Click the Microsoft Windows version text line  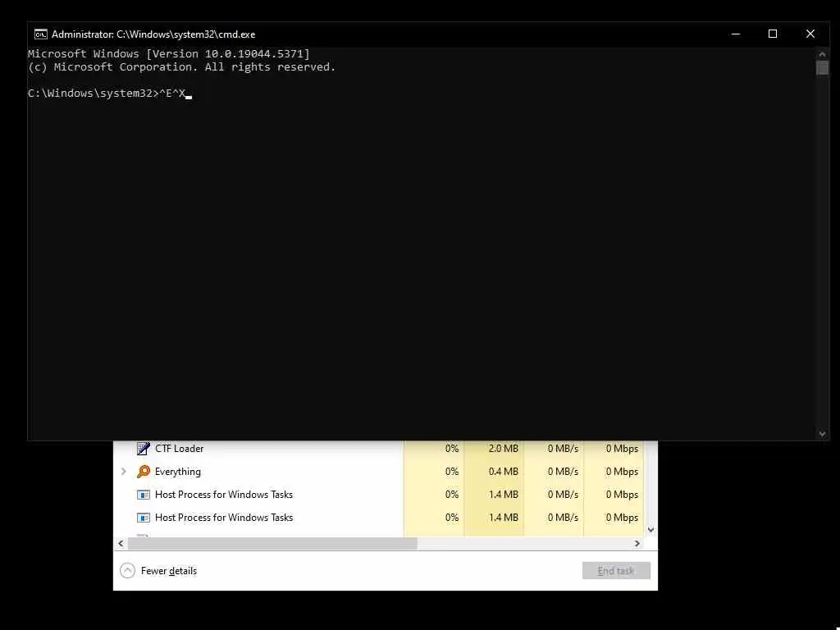169,53
